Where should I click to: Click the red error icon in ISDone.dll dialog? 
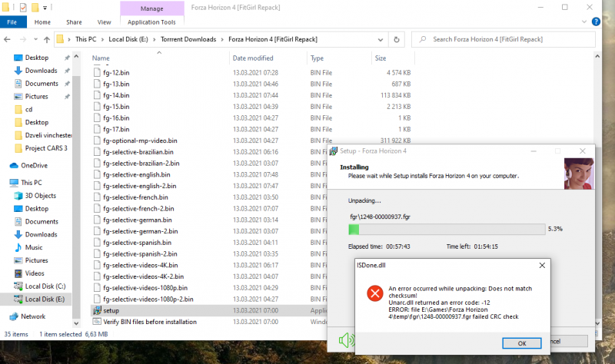point(375,293)
